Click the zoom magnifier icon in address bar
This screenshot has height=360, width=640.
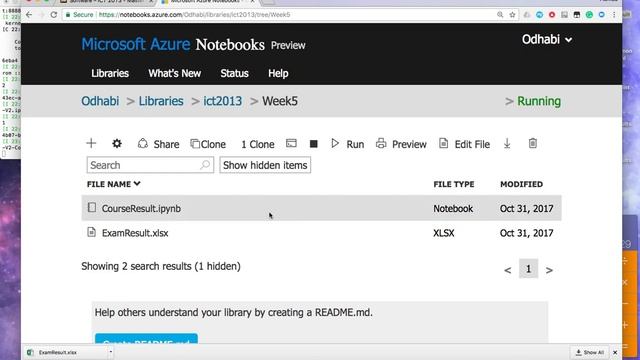click(500, 15)
